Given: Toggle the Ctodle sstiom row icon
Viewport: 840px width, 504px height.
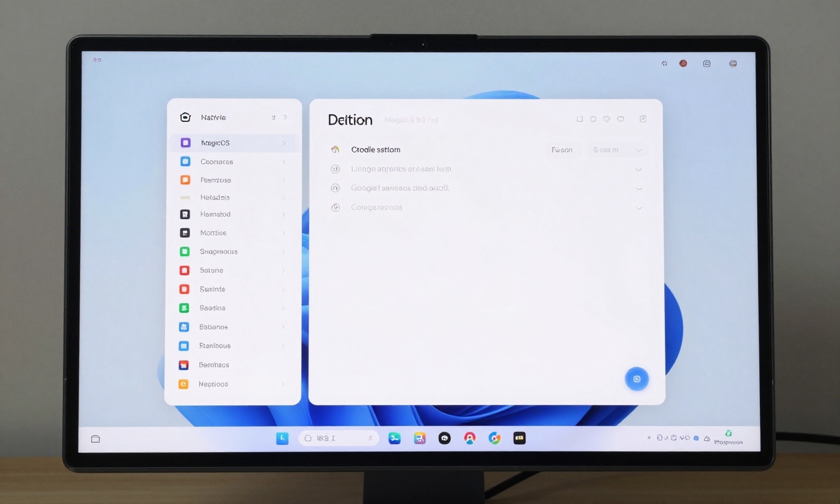Looking at the screenshot, I should (335, 150).
